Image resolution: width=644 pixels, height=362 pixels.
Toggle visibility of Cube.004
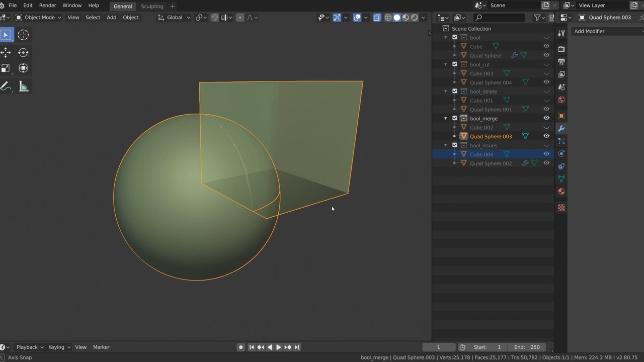(x=546, y=154)
